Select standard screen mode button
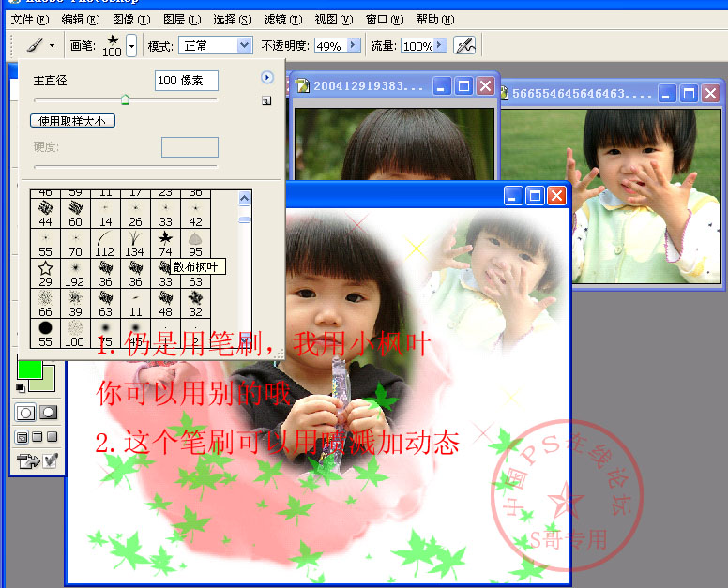The height and width of the screenshot is (588, 728). [x=22, y=437]
